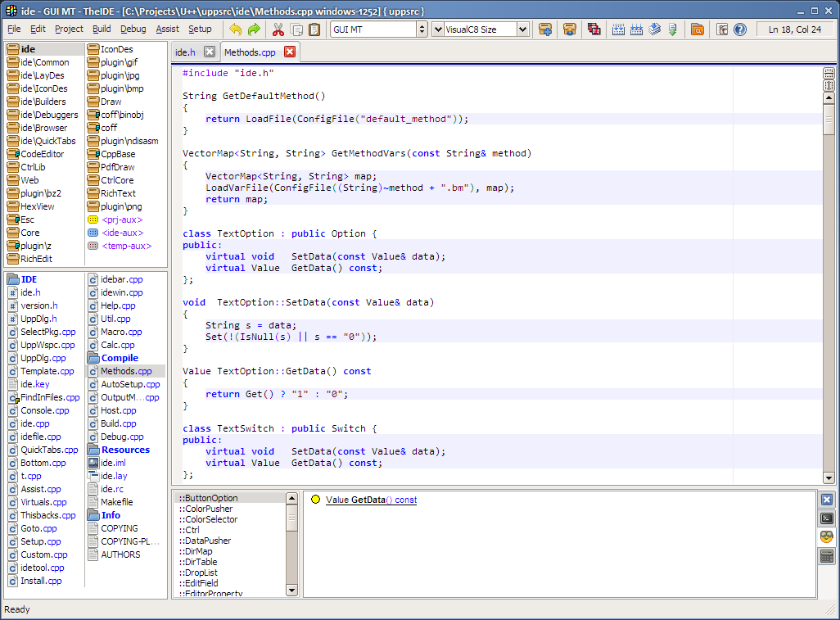Click the scissors cut icon
This screenshot has width=840, height=620.
[278, 29]
